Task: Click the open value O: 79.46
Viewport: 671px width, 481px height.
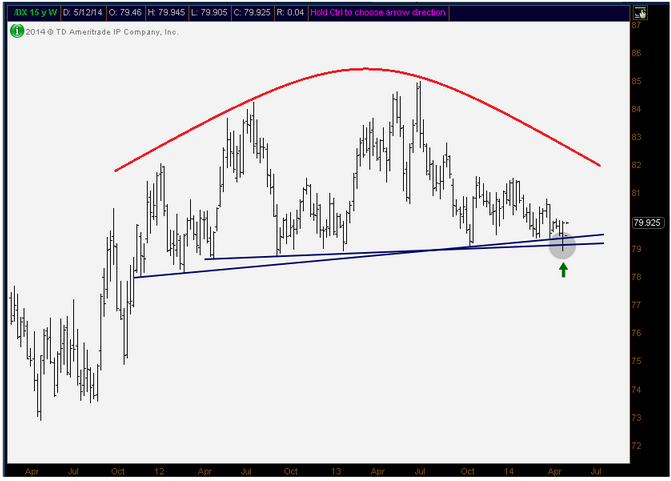Action: pos(125,12)
